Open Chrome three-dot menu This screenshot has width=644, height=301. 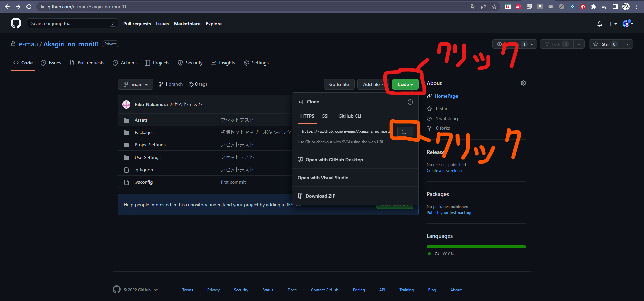(637, 7)
